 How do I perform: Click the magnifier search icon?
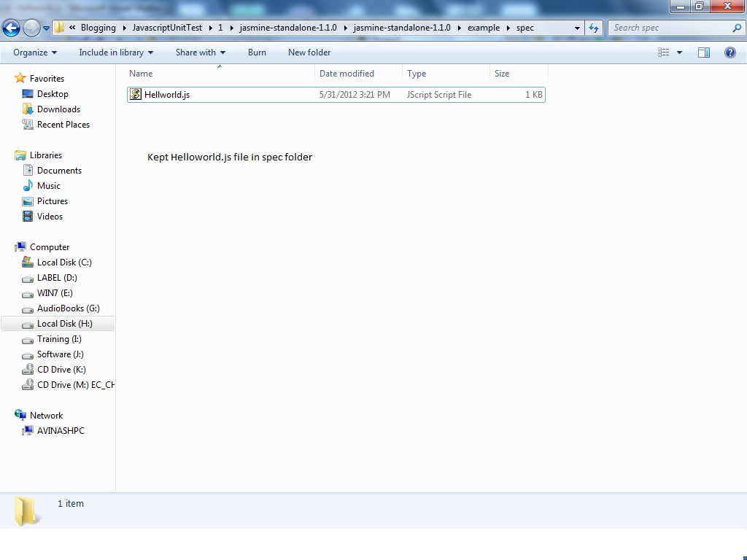pos(737,28)
